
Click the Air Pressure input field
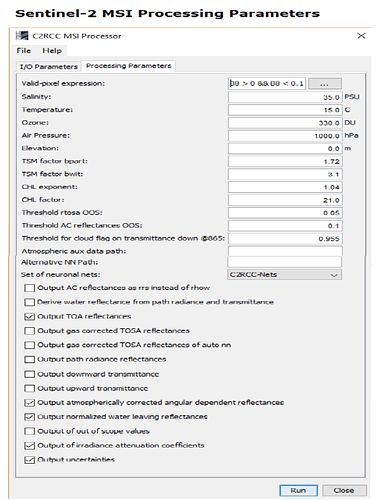point(285,136)
